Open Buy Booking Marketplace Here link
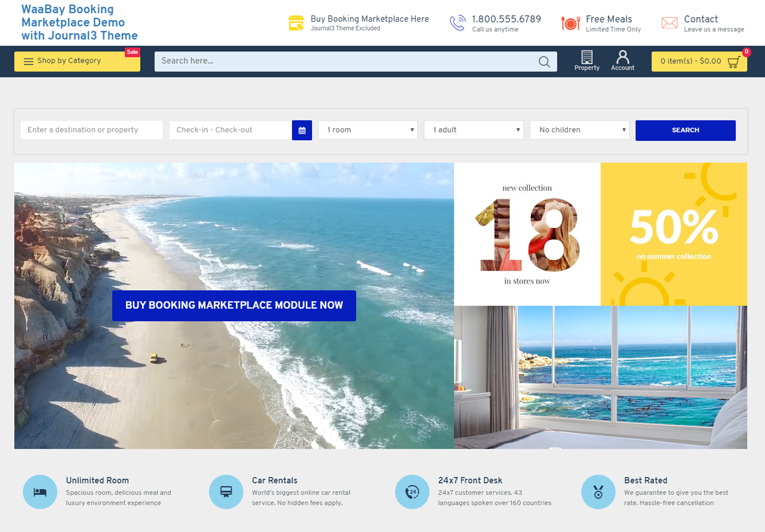The height and width of the screenshot is (532, 765). pyautogui.click(x=370, y=19)
